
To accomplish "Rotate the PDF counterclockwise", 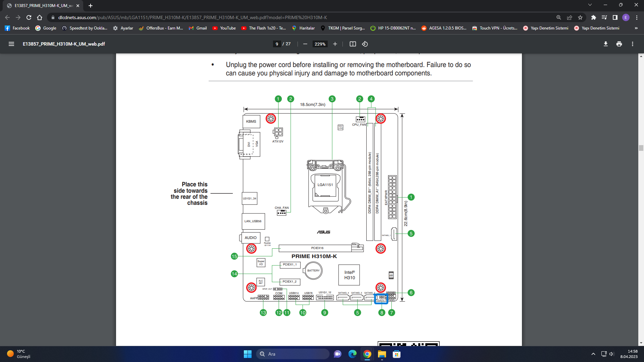I will click(365, 44).
